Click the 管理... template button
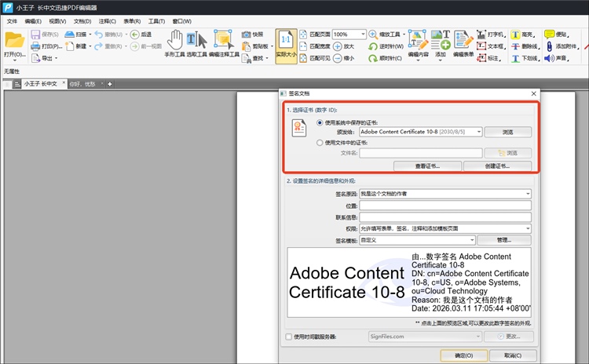 pos(504,240)
